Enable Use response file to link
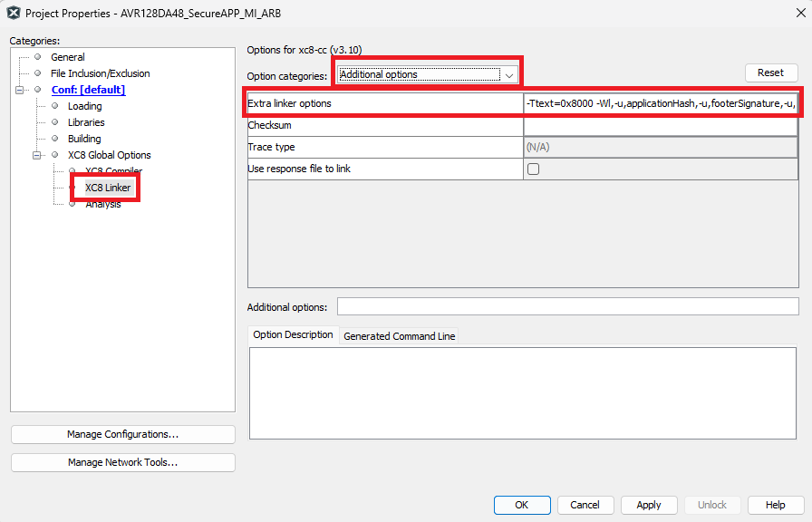The image size is (812, 522). (533, 169)
